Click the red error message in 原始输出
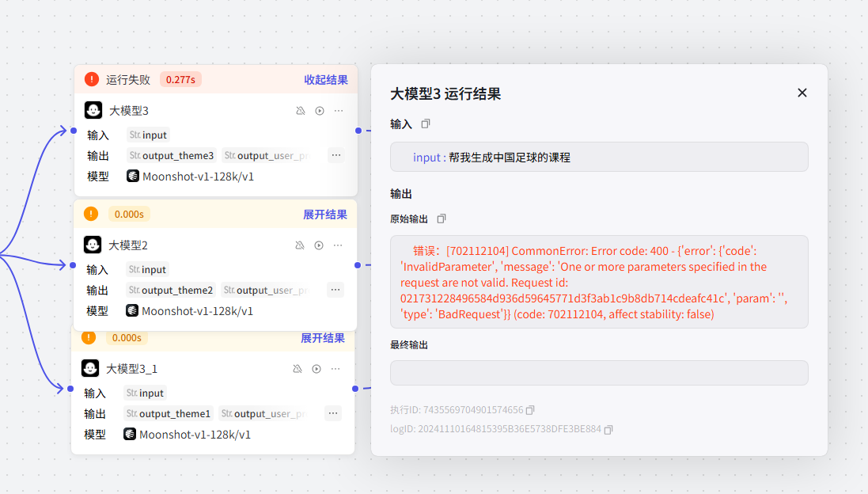Viewport: 868px width, 494px height. [593, 283]
